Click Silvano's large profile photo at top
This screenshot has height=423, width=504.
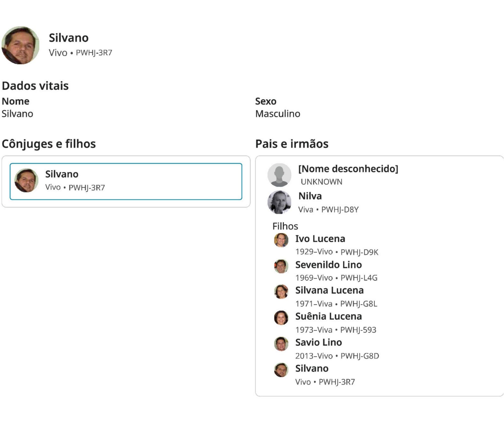click(20, 45)
